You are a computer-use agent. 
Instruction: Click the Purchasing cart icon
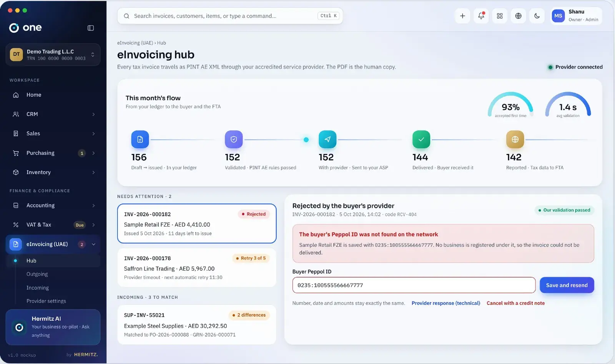pyautogui.click(x=16, y=153)
